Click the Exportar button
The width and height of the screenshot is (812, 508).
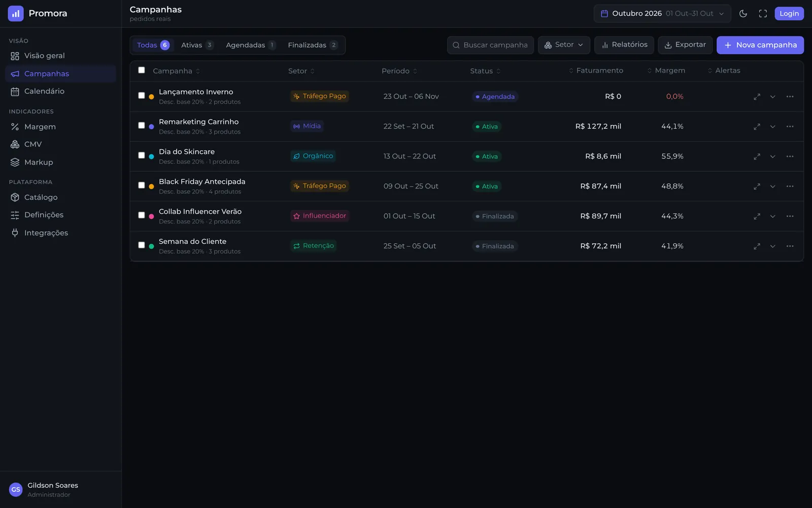(x=685, y=45)
